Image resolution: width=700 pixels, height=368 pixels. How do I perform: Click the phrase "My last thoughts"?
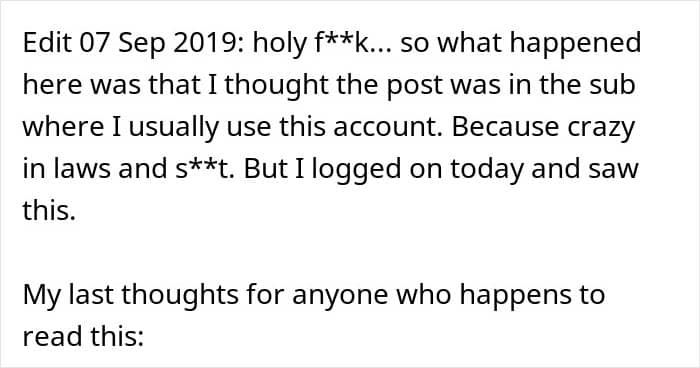130,297
